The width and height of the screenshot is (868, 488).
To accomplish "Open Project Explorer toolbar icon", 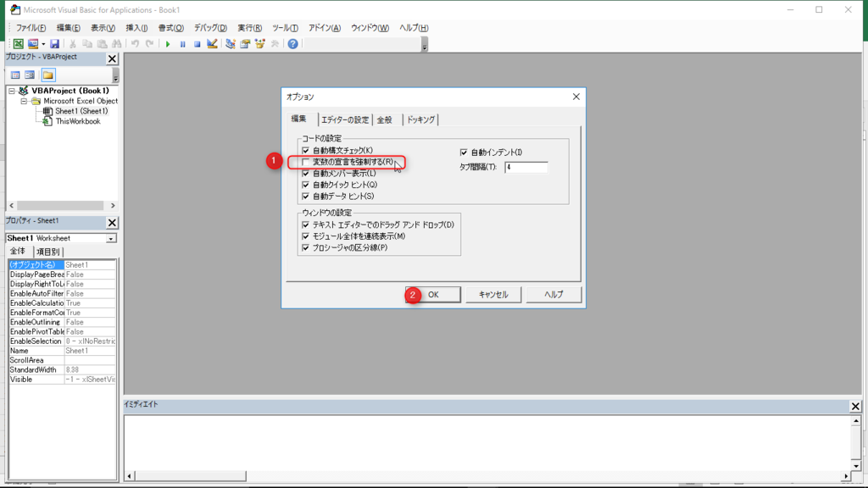I will tap(231, 44).
